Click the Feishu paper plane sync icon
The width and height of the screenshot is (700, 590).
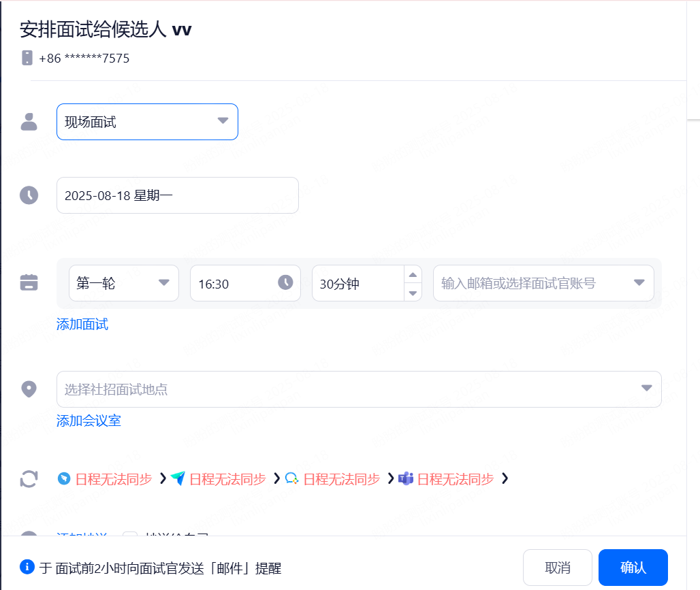click(x=178, y=478)
